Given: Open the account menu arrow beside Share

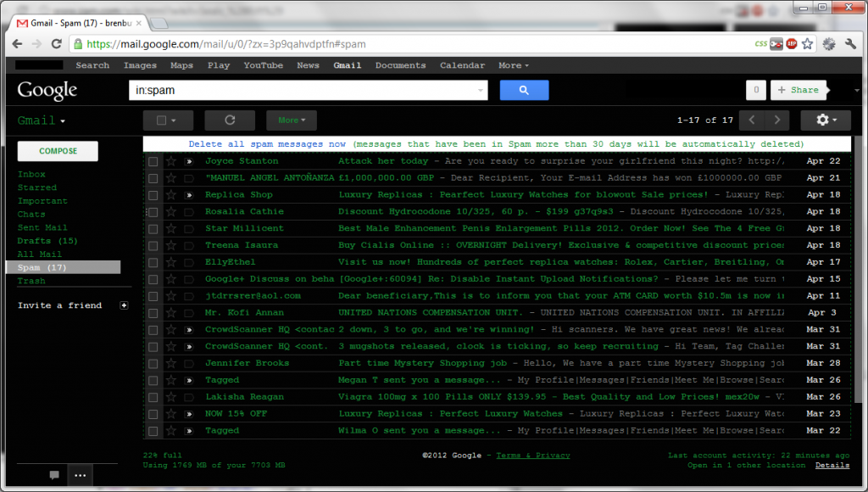Looking at the screenshot, I should pyautogui.click(x=856, y=90).
